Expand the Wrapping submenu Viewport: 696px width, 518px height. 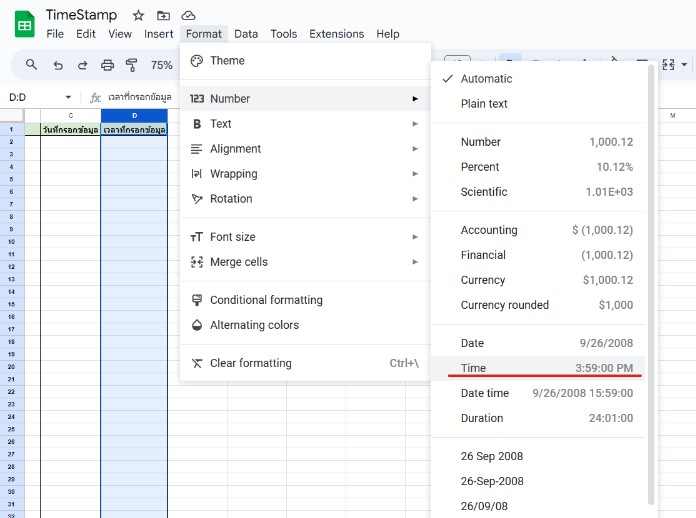tap(305, 174)
